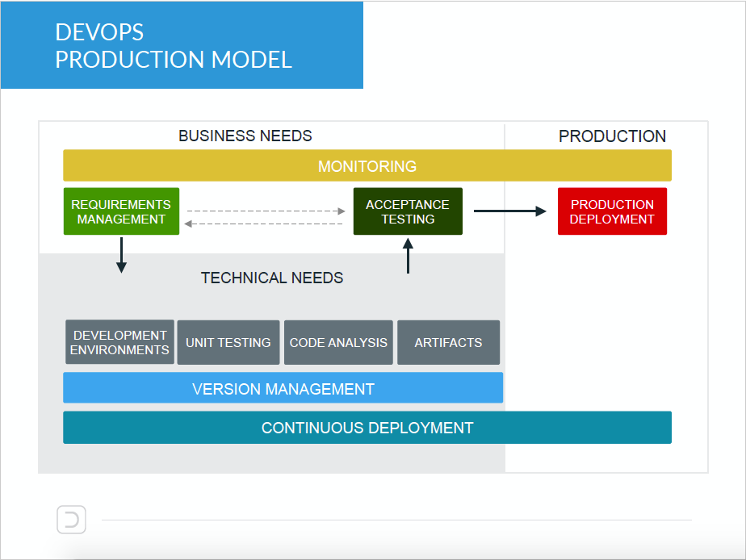Screen dimensions: 746x560
Task: Collapse the PRODUCTION section header
Action: (x=612, y=136)
